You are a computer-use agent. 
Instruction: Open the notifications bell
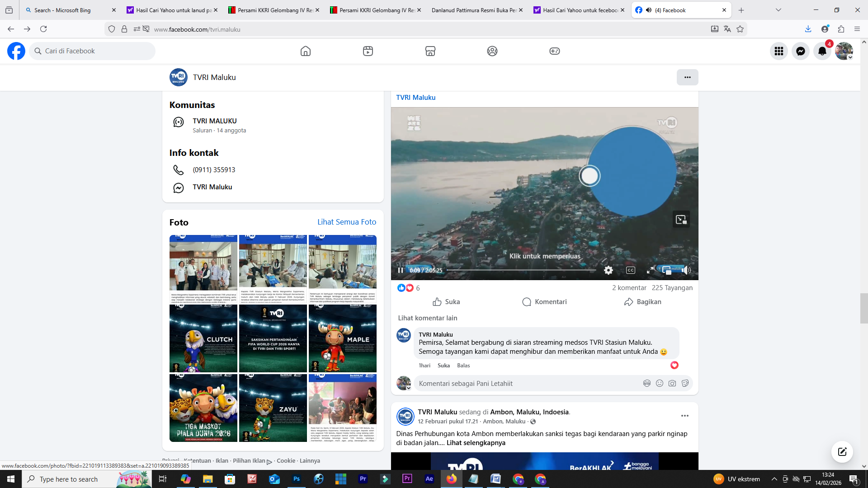pos(822,51)
